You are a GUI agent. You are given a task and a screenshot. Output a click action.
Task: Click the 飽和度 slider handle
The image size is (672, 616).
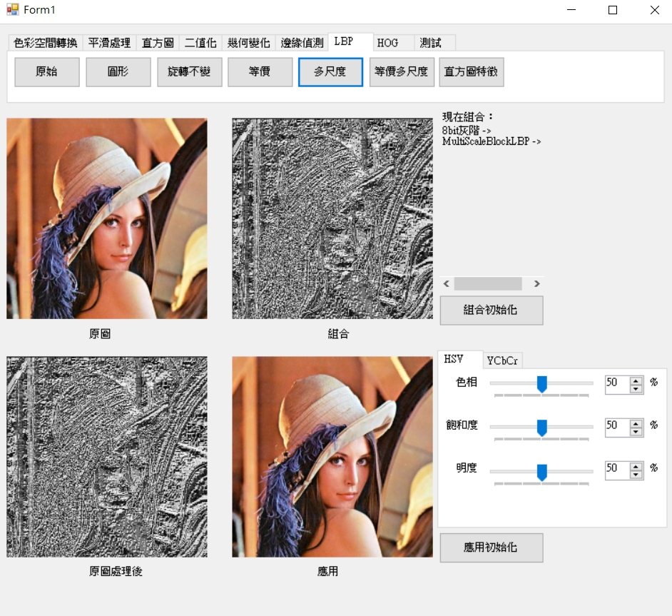(541, 428)
